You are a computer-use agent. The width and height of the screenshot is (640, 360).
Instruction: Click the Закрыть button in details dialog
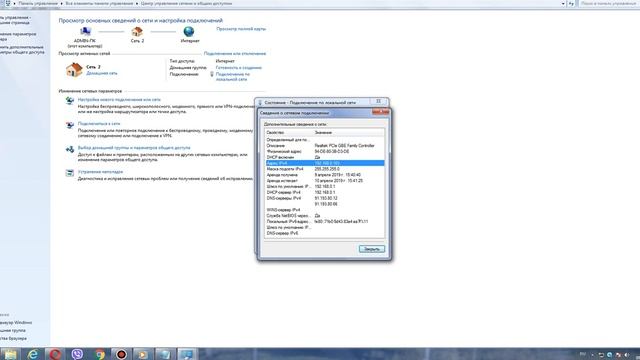pos(372,249)
